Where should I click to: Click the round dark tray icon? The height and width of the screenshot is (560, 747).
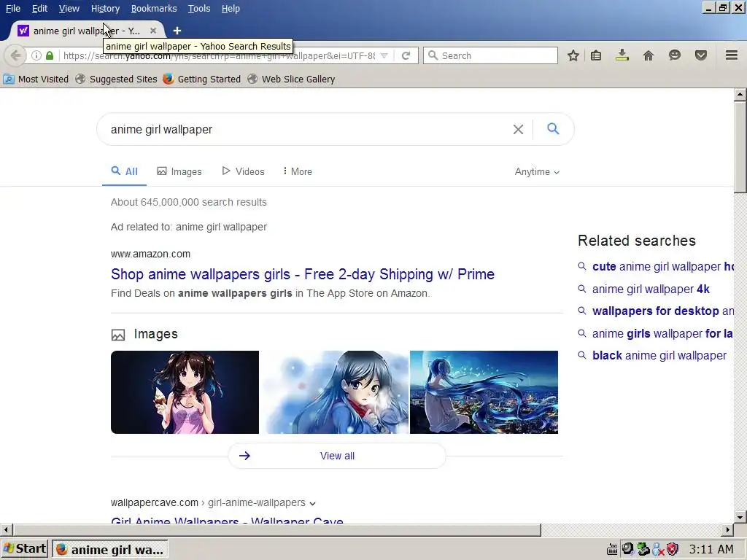pos(628,549)
